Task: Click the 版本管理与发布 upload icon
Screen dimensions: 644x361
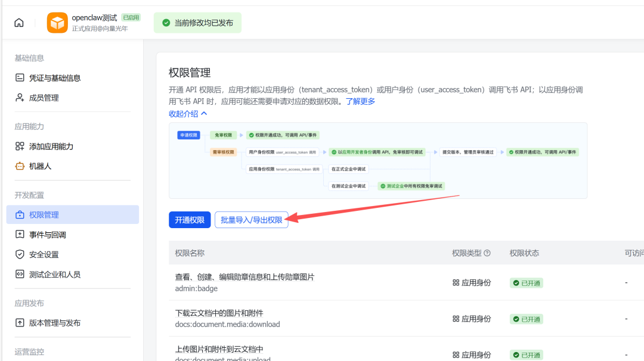Action: (20, 323)
